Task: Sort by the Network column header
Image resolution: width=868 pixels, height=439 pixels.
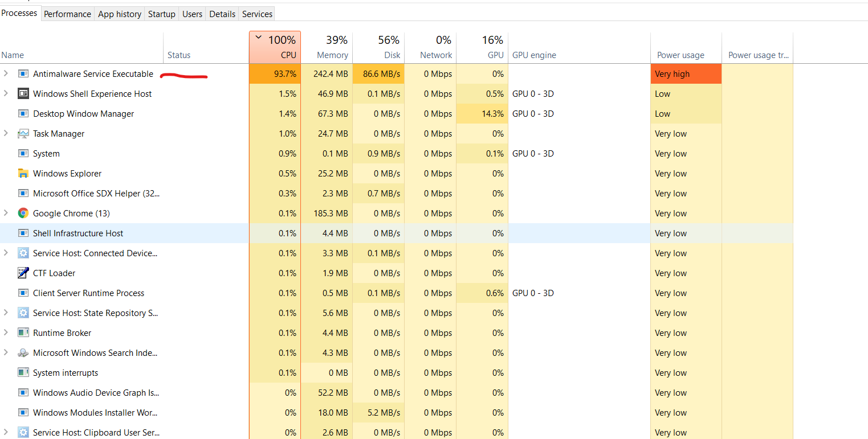Action: pos(430,48)
